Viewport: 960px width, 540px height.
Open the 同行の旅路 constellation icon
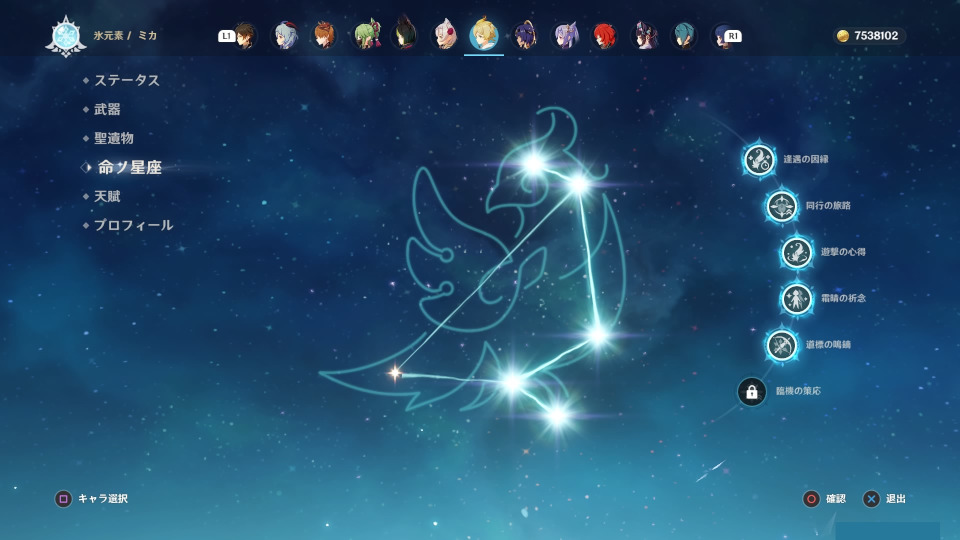click(x=782, y=206)
